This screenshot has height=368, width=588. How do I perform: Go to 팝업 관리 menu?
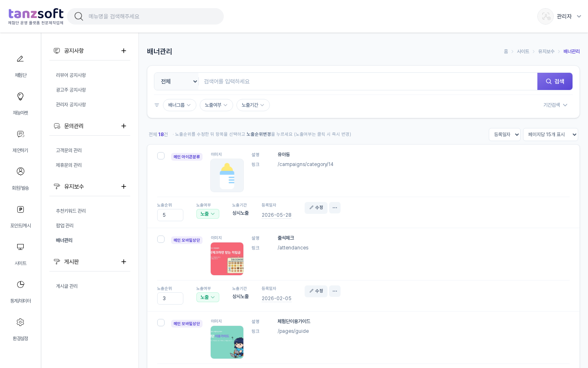(65, 226)
